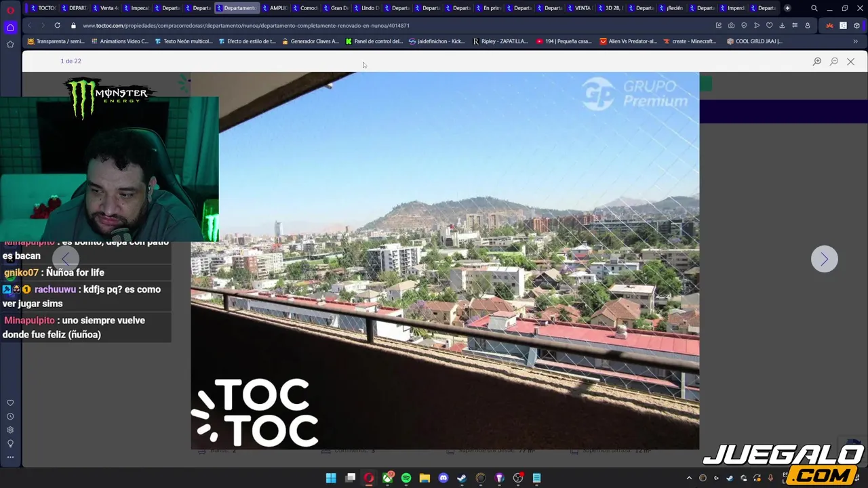Image resolution: width=868 pixels, height=488 pixels.
Task: Open the Efecto de estilo de t bookmark
Action: [248, 41]
